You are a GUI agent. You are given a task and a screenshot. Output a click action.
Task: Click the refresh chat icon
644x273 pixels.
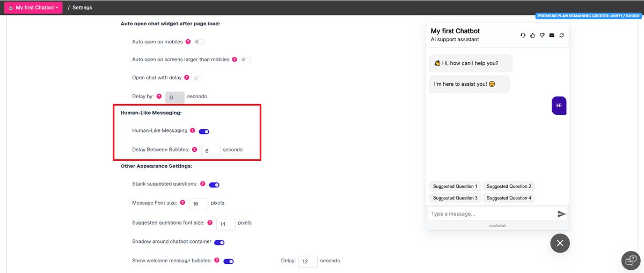coord(561,35)
